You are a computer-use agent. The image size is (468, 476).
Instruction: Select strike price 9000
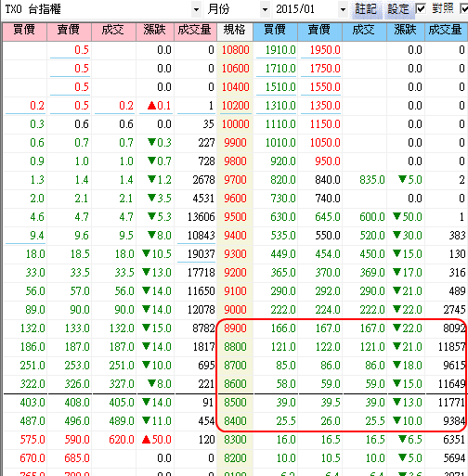(235, 310)
